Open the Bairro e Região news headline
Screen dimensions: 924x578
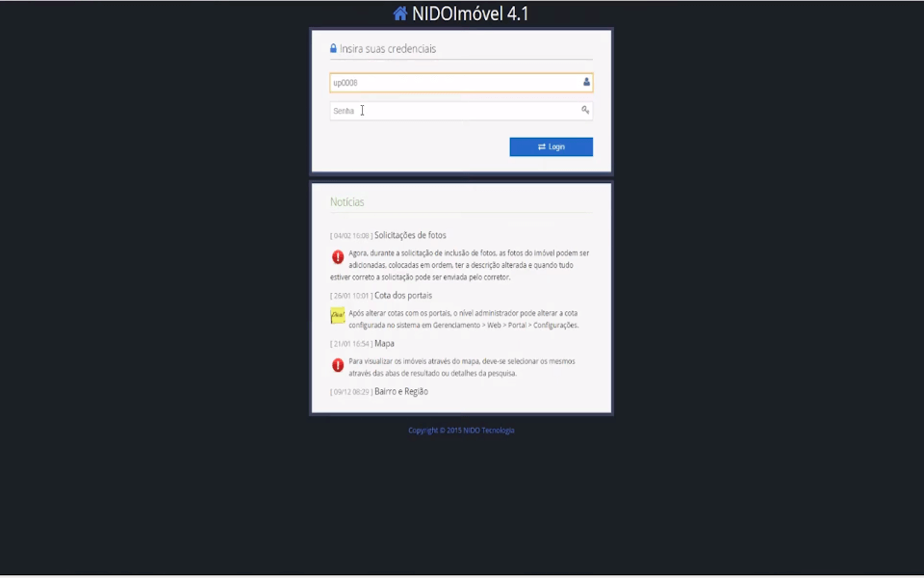(401, 392)
